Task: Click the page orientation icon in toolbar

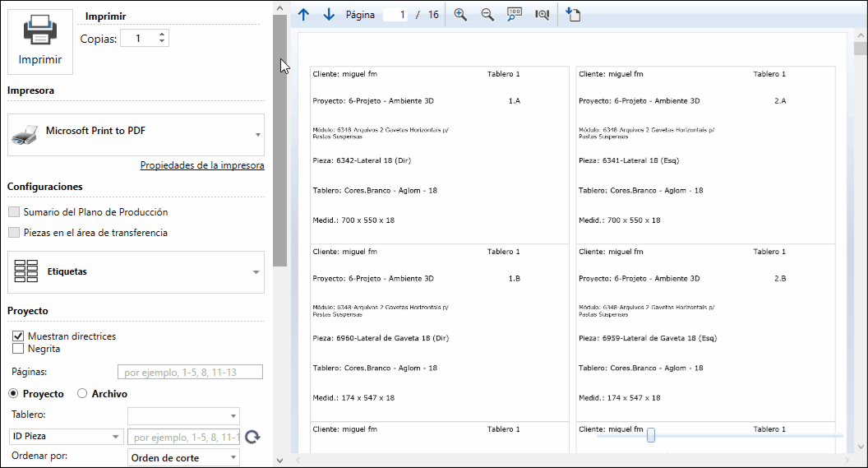Action: [x=573, y=15]
